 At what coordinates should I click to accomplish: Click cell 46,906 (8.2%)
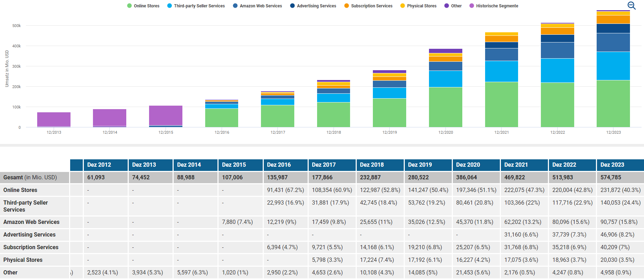point(617,235)
